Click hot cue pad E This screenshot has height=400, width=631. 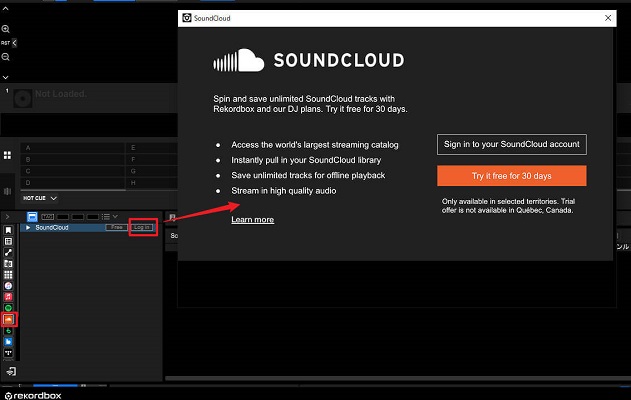coord(152,148)
